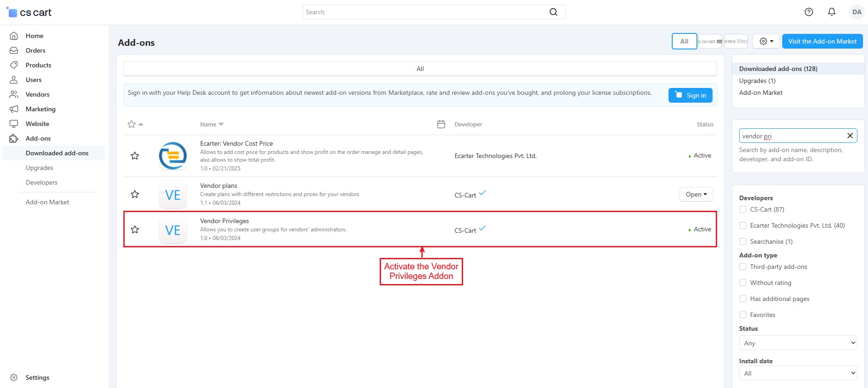
Task: Click the help question mark icon
Action: tap(809, 12)
